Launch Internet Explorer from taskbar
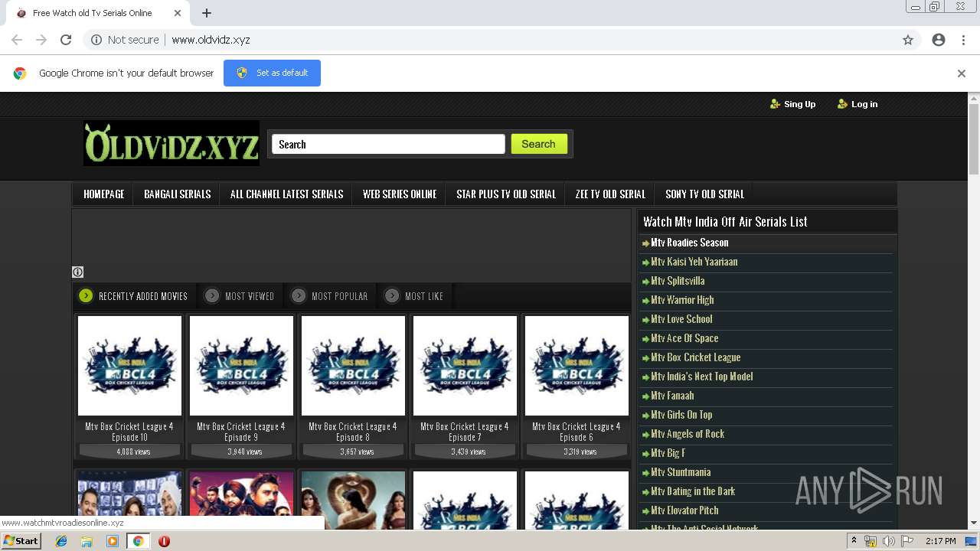The height and width of the screenshot is (551, 980). [x=61, y=541]
